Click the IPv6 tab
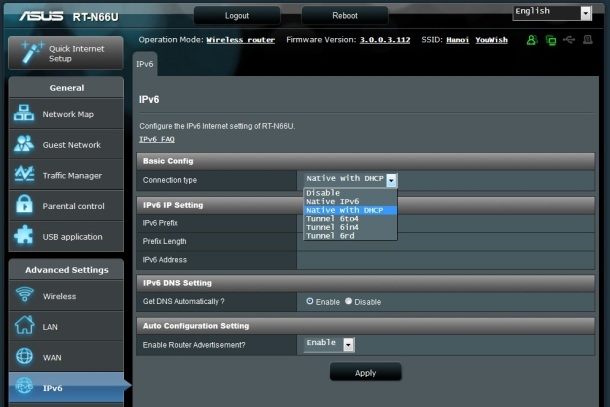Image resolution: width=610 pixels, height=407 pixels. click(146, 65)
